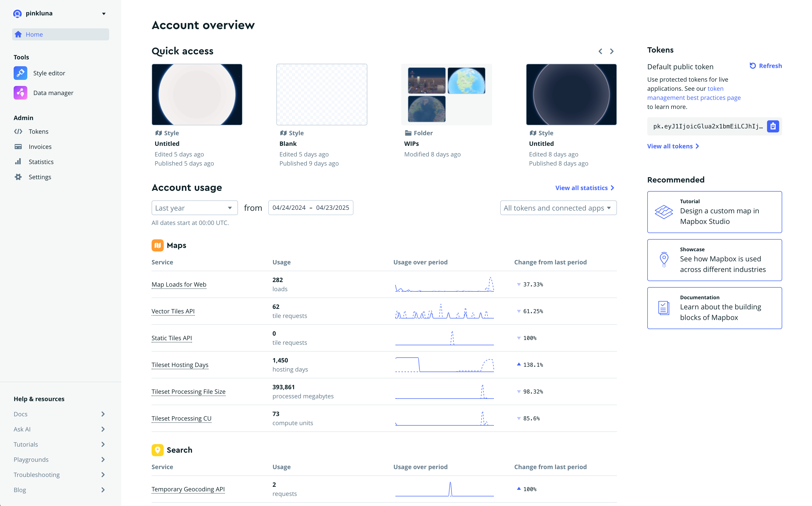Click the Blank card's Style map icon
This screenshot has height=506, width=812.
coord(283,133)
